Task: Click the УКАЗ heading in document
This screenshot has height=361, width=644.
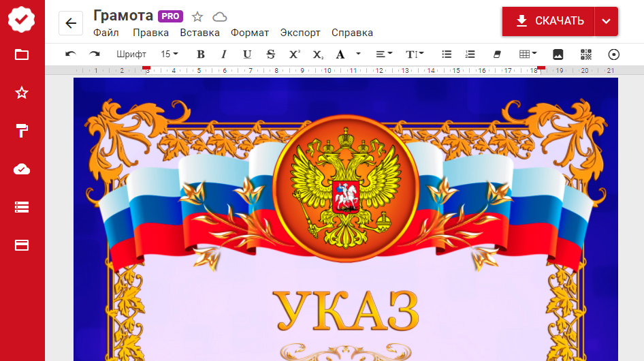Action: pyautogui.click(x=346, y=311)
